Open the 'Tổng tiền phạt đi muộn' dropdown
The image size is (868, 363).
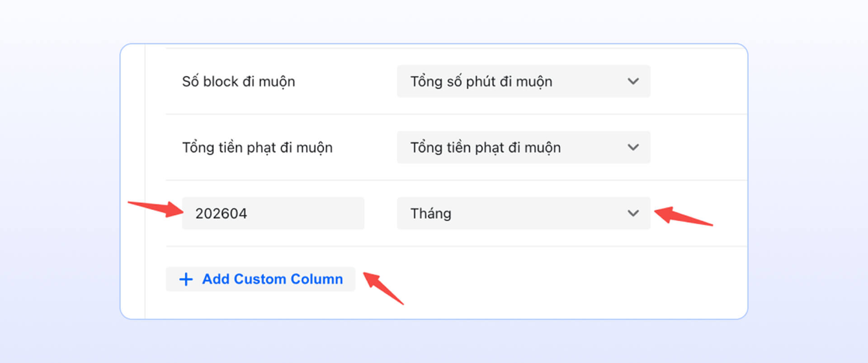coord(524,148)
